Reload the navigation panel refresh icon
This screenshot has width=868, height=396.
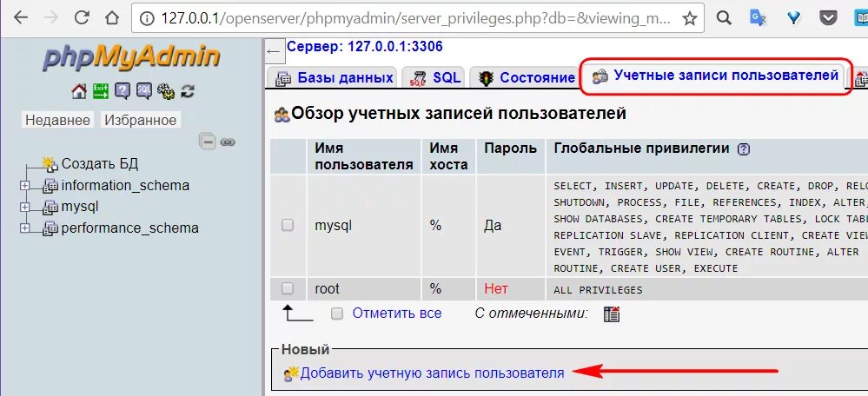point(188,91)
